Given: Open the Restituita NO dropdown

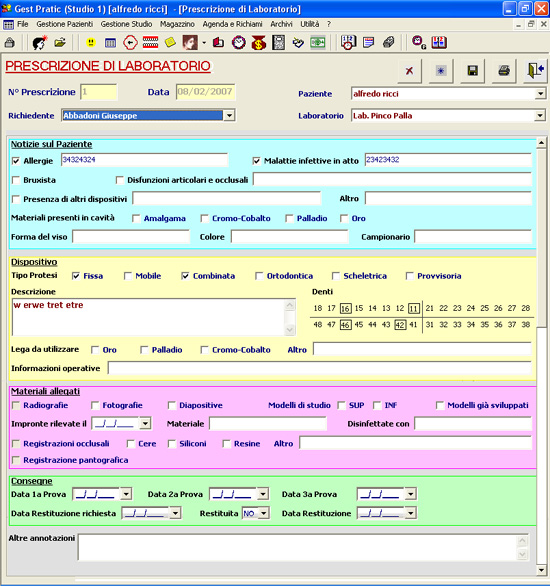Looking at the screenshot, I should pos(264,513).
